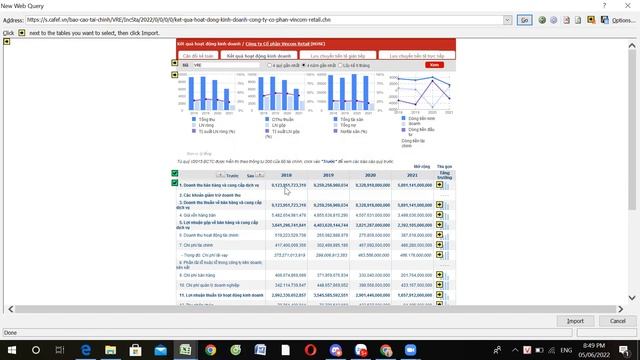Open the Windows Start menu
Viewport: 640px width, 360px height.
11,350
